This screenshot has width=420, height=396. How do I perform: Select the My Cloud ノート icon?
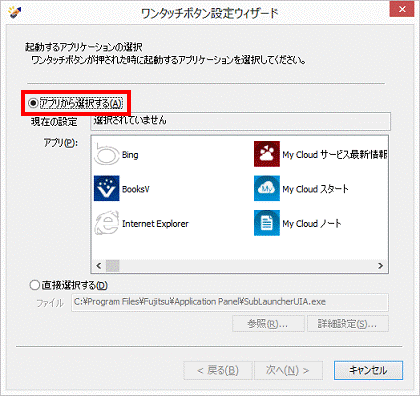(267, 223)
